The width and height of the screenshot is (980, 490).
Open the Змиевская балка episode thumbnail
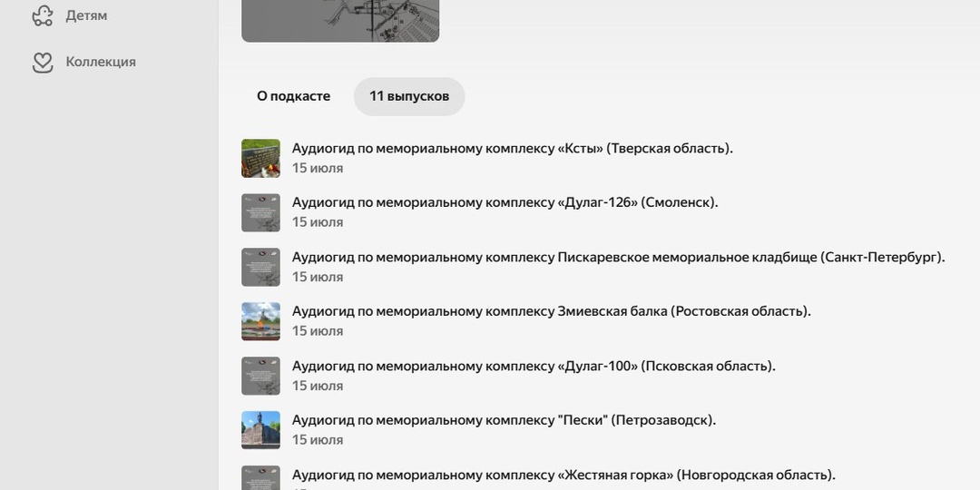click(x=260, y=321)
